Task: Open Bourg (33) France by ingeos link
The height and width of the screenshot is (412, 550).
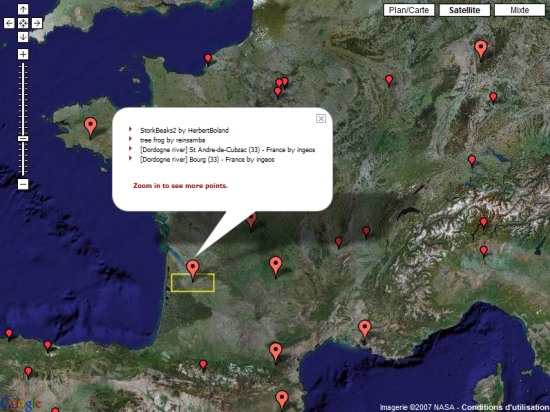Action: (207, 160)
